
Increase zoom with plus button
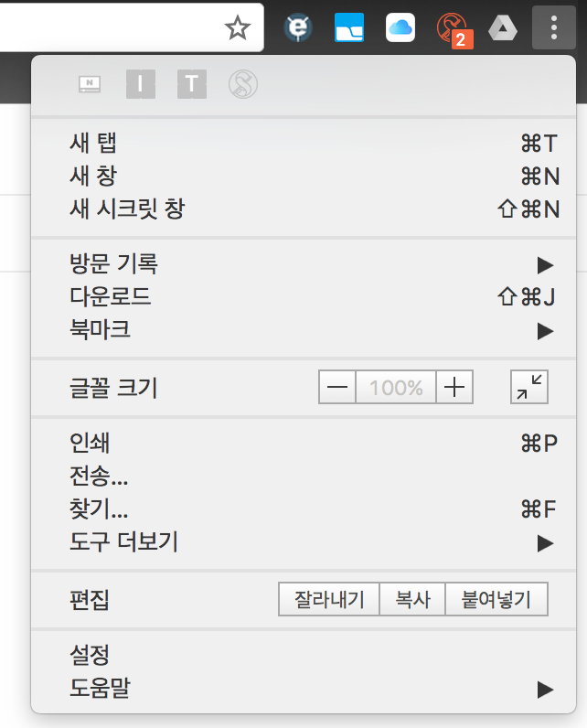(454, 387)
